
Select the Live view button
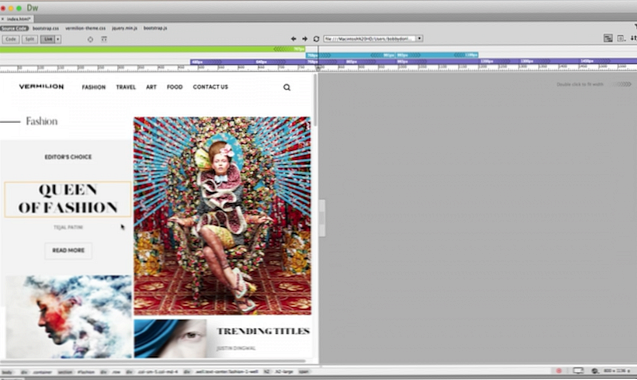48,39
